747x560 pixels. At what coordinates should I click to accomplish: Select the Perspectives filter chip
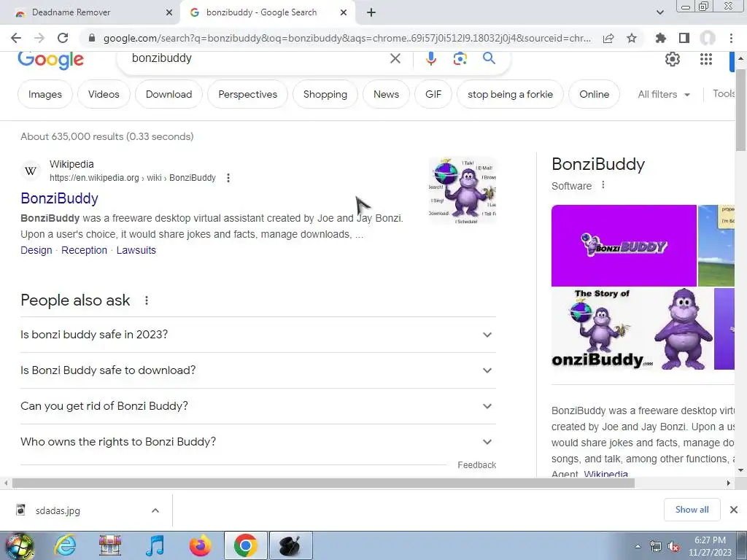point(248,94)
